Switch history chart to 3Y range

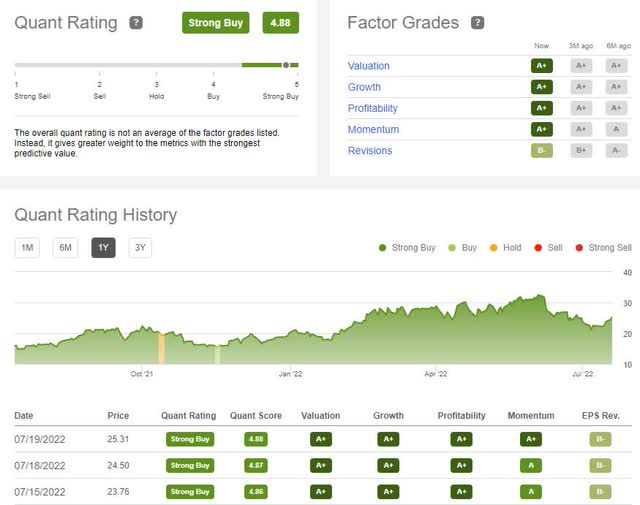(x=140, y=248)
